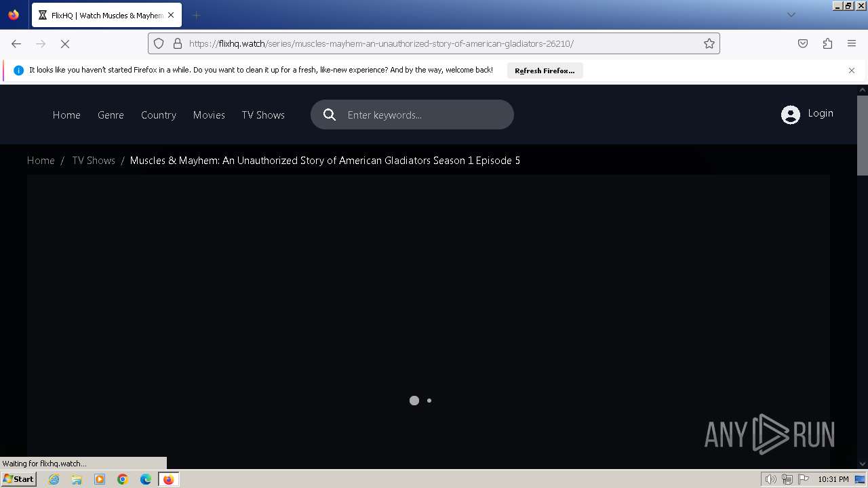The image size is (868, 488).
Task: List all tabs dropdown arrow
Action: [x=791, y=15]
